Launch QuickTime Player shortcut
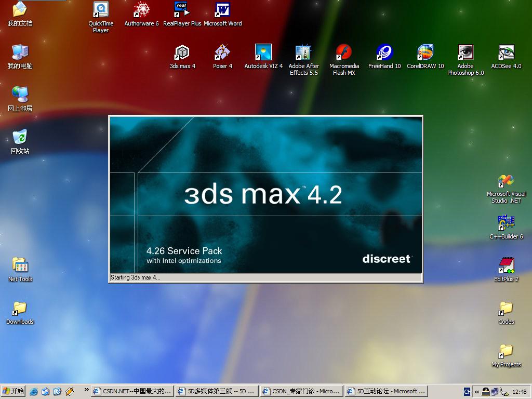Screen dimensions: 532x399 (101, 9)
